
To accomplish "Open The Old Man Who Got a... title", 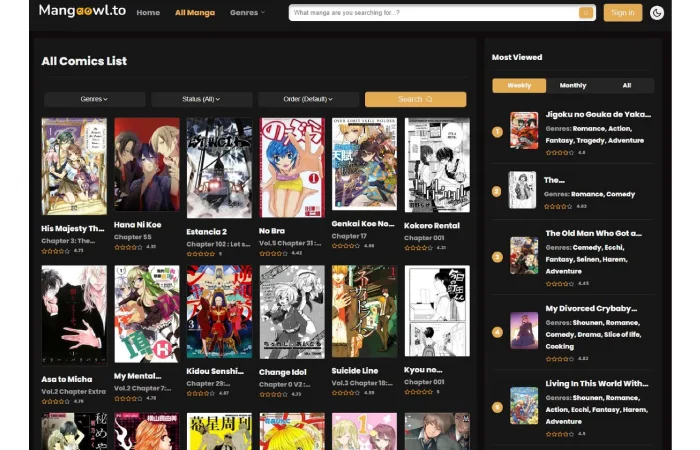I will pos(594,233).
